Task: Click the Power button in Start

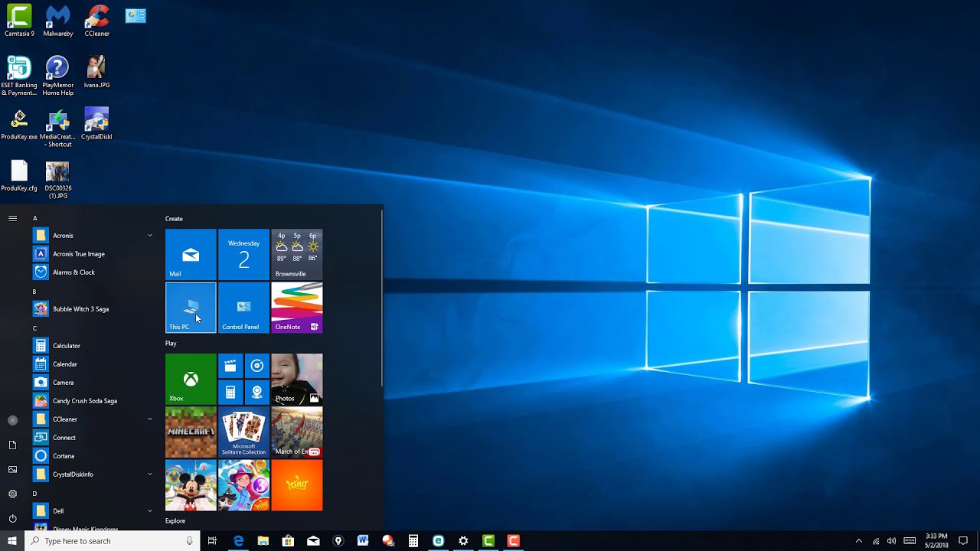Action: pos(12,518)
